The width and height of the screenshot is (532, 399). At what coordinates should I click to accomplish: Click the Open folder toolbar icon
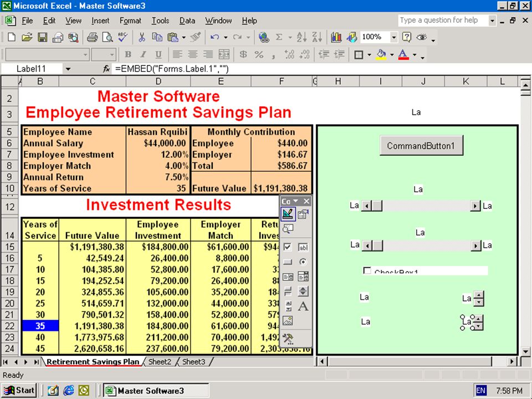27,37
